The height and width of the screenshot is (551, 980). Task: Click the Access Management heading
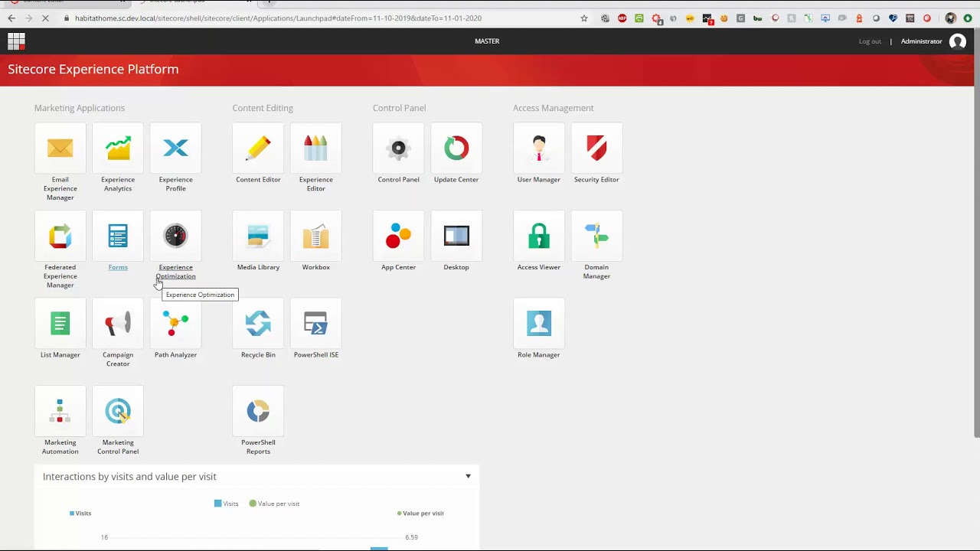tap(554, 108)
